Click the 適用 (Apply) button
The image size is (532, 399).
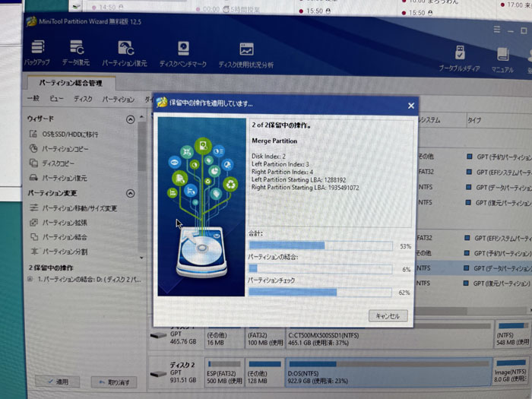click(58, 382)
